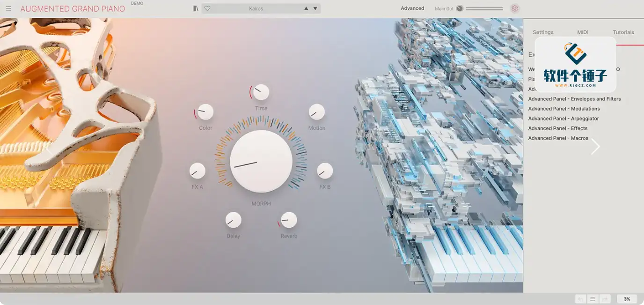The width and height of the screenshot is (644, 305).
Task: Open Advanced Panel - Modulations tutorial
Action: coord(564,109)
